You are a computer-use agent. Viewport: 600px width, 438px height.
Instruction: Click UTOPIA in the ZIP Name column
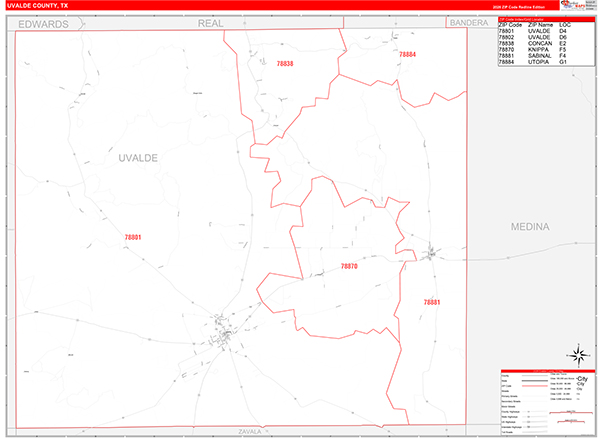tap(538, 62)
